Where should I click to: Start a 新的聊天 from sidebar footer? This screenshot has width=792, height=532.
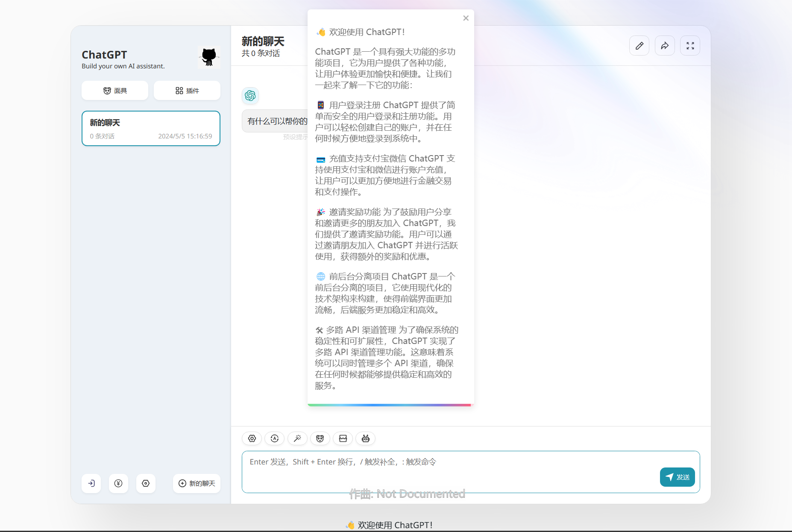click(x=197, y=483)
